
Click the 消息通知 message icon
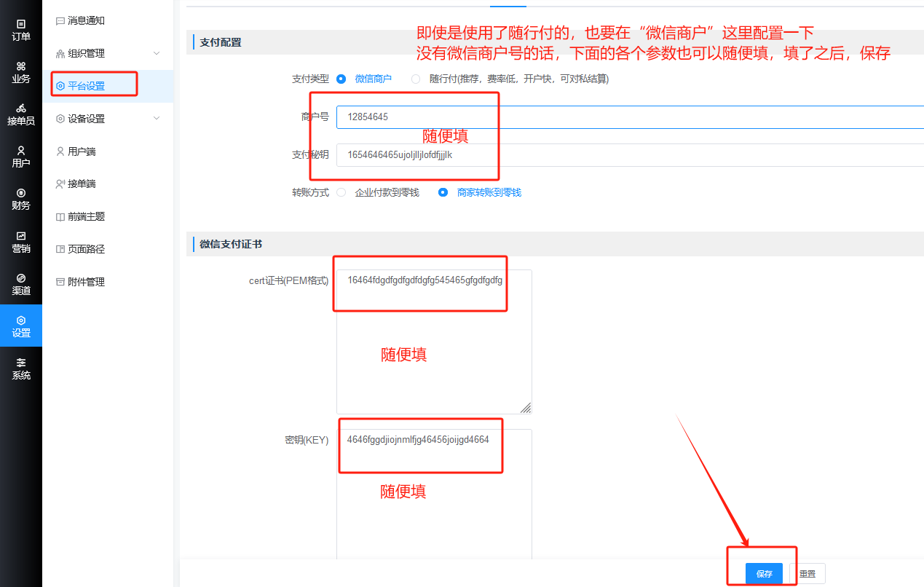point(60,21)
